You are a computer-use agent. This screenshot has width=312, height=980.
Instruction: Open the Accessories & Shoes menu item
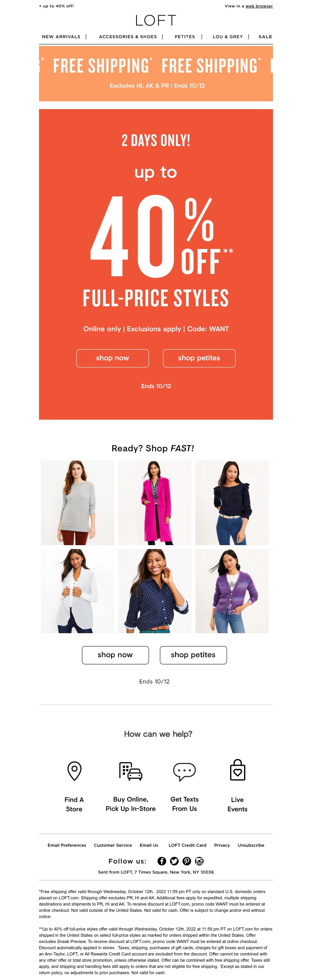click(128, 37)
